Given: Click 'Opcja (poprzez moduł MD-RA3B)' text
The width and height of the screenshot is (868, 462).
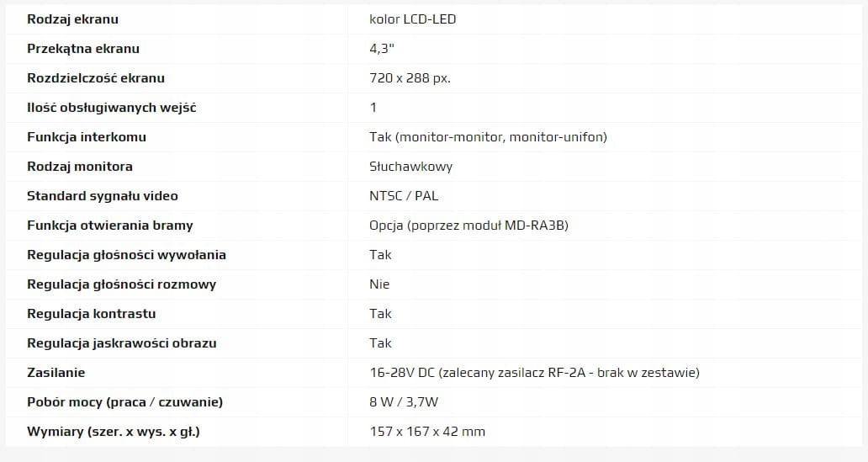Looking at the screenshot, I should pos(468,225).
